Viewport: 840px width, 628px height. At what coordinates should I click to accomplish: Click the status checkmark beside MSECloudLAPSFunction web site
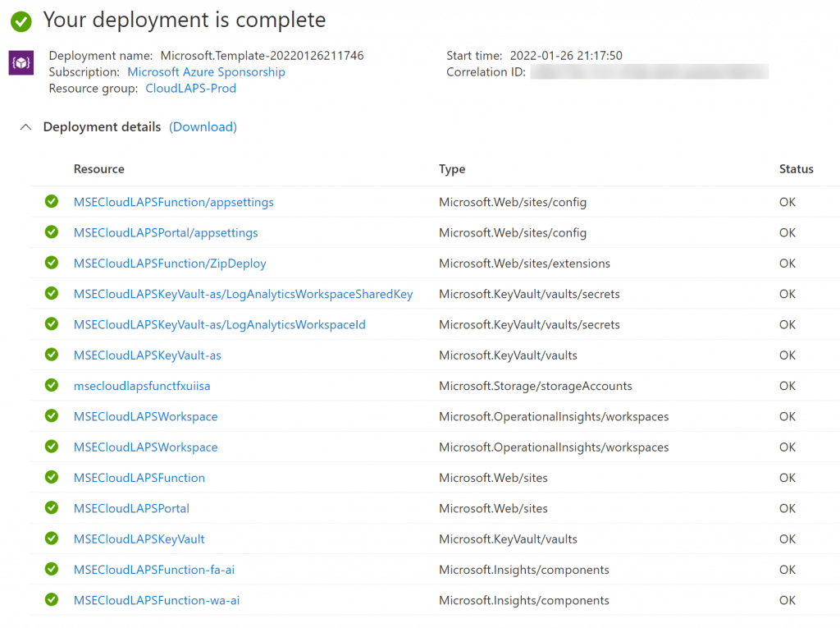click(52, 476)
